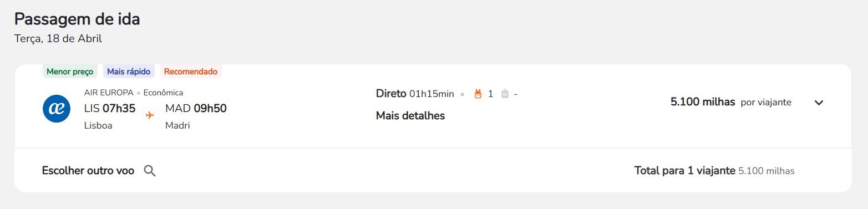Select the Menor preço tag
This screenshot has width=868, height=209.
[70, 72]
